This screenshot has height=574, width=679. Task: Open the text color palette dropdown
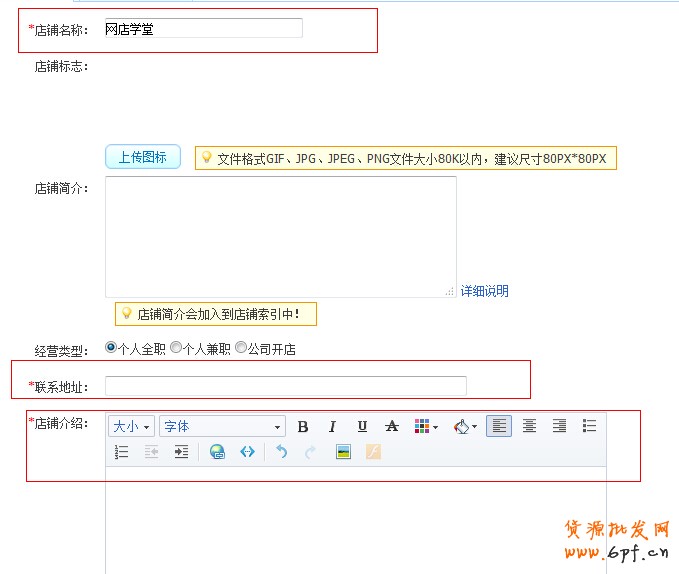(426, 427)
